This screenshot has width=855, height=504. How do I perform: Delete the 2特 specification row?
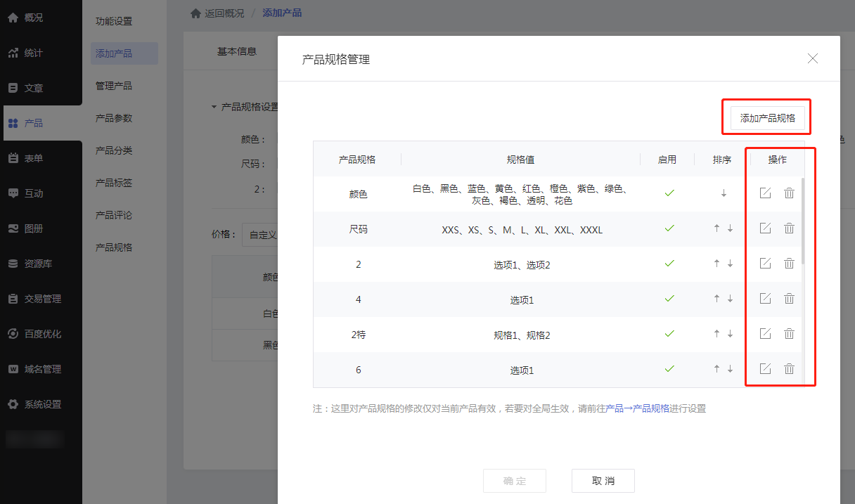790,334
